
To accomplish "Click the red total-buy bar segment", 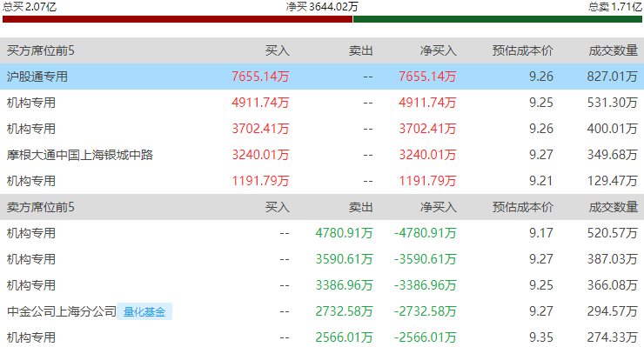I will point(178,19).
